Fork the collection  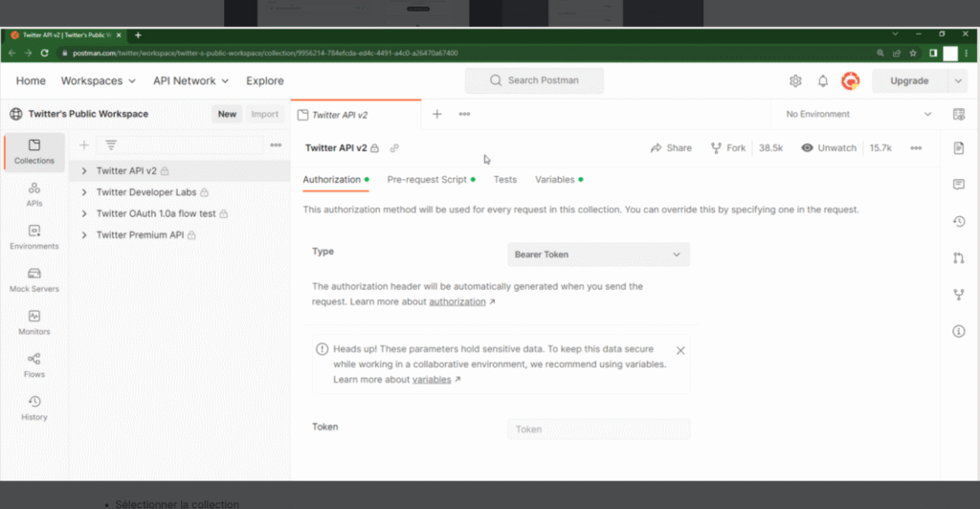click(x=728, y=148)
